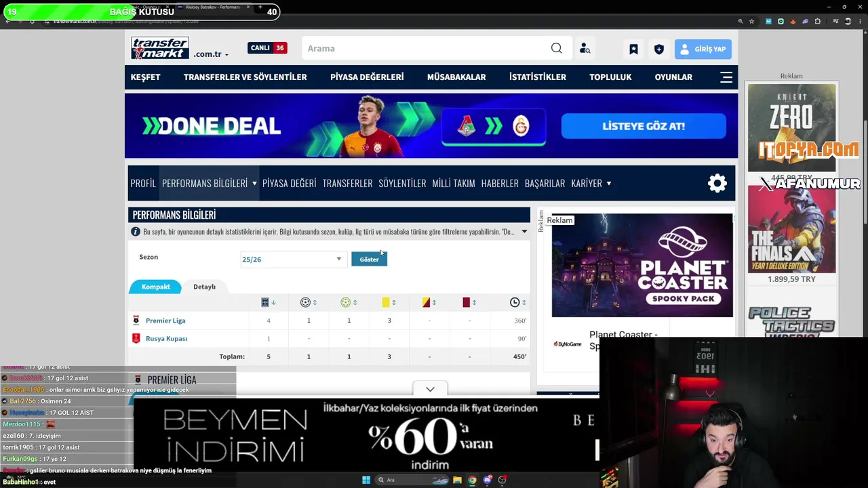The height and width of the screenshot is (488, 868).
Task: Switch to the Detaylı view tab
Action: [x=204, y=287]
